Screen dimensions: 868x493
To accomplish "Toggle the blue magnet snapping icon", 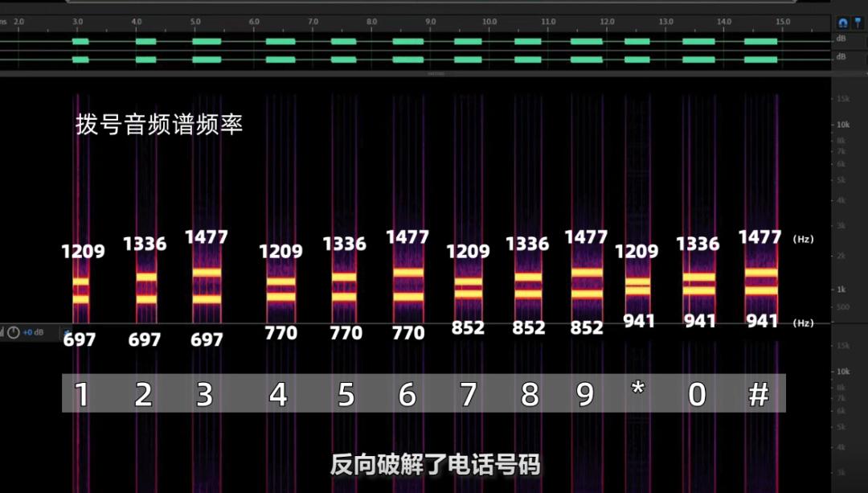I will click(x=842, y=23).
